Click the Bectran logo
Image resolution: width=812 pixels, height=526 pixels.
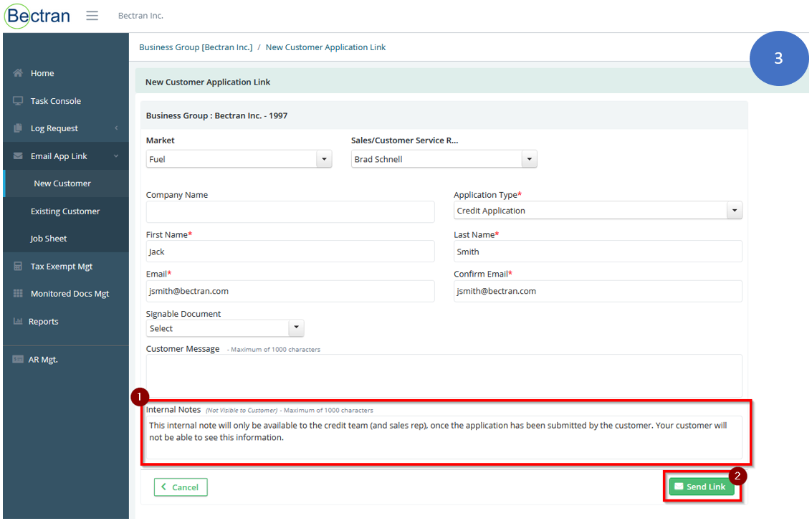click(37, 16)
